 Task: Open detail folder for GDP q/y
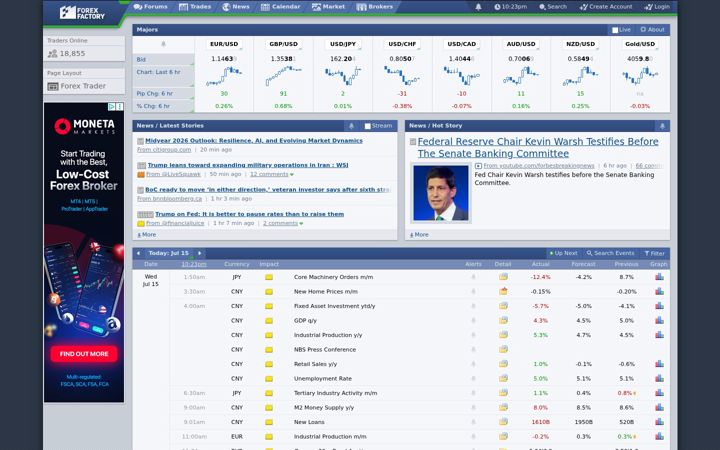503,320
